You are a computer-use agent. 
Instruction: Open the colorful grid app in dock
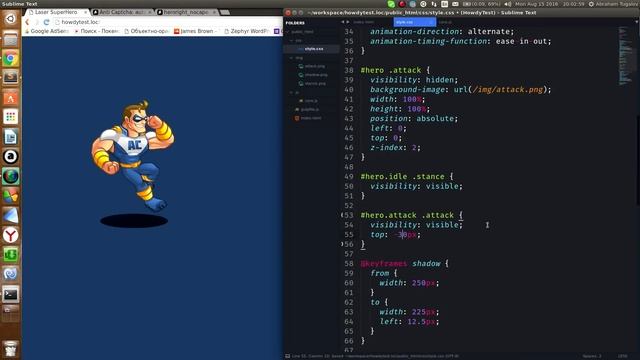tap(11, 117)
